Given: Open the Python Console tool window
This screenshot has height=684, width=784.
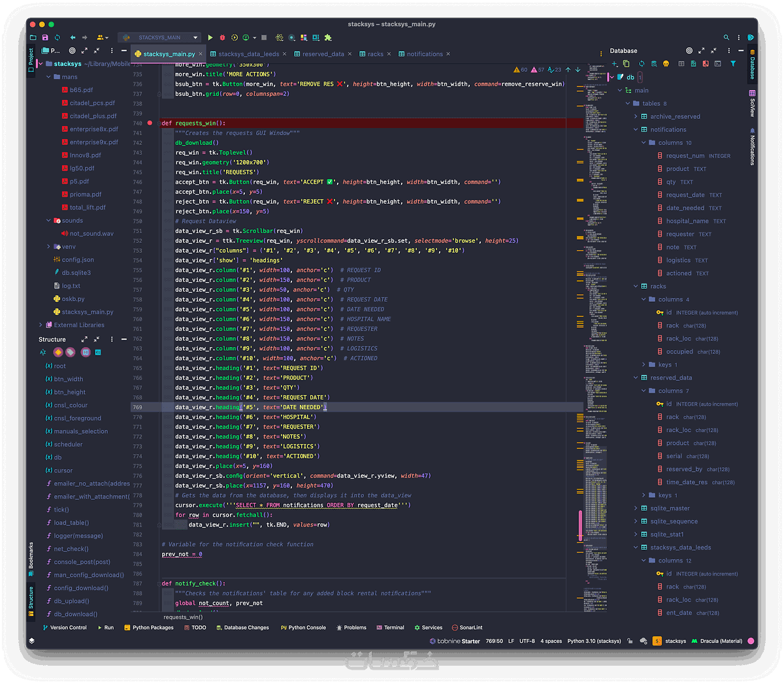Looking at the screenshot, I should pos(303,628).
